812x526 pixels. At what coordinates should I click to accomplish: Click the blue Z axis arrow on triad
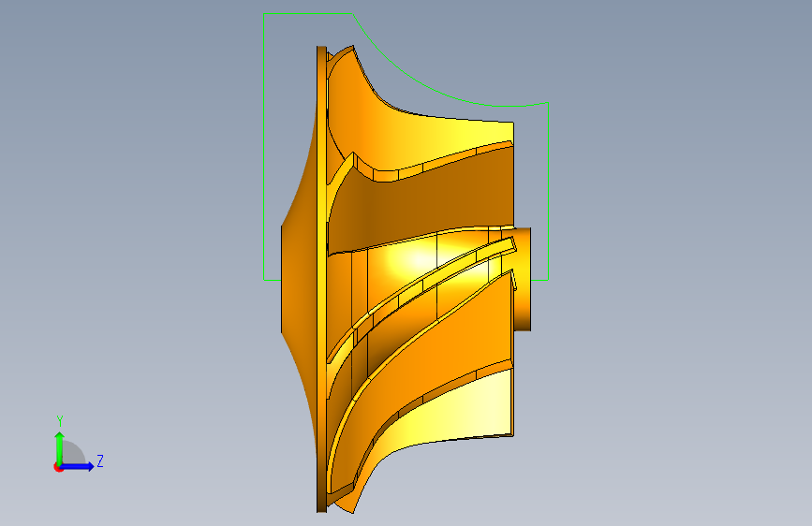tap(77, 466)
